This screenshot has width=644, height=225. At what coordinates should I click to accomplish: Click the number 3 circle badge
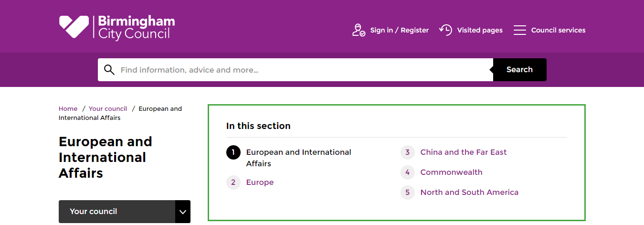coord(407,152)
